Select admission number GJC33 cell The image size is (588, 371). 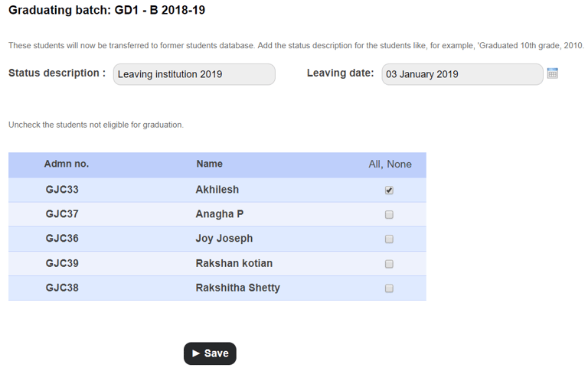62,190
